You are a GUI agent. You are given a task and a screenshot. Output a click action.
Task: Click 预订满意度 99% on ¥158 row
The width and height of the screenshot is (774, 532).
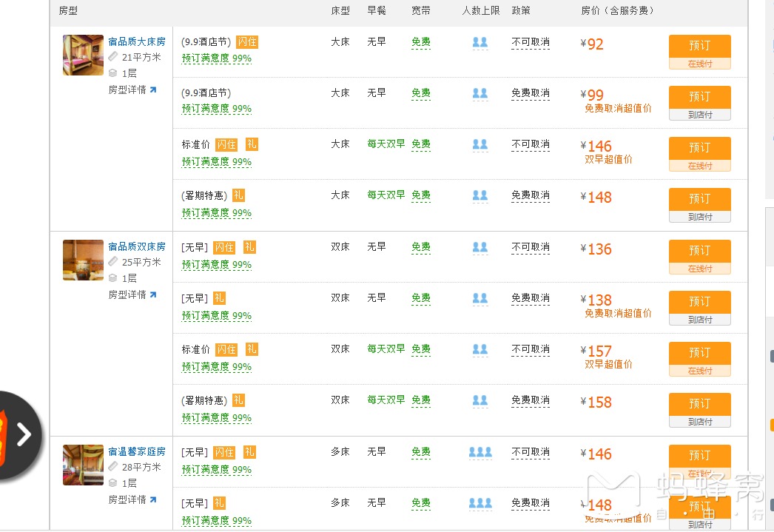tap(217, 418)
